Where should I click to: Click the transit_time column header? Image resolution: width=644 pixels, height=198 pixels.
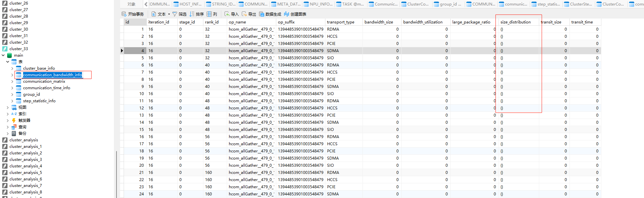pos(585,22)
